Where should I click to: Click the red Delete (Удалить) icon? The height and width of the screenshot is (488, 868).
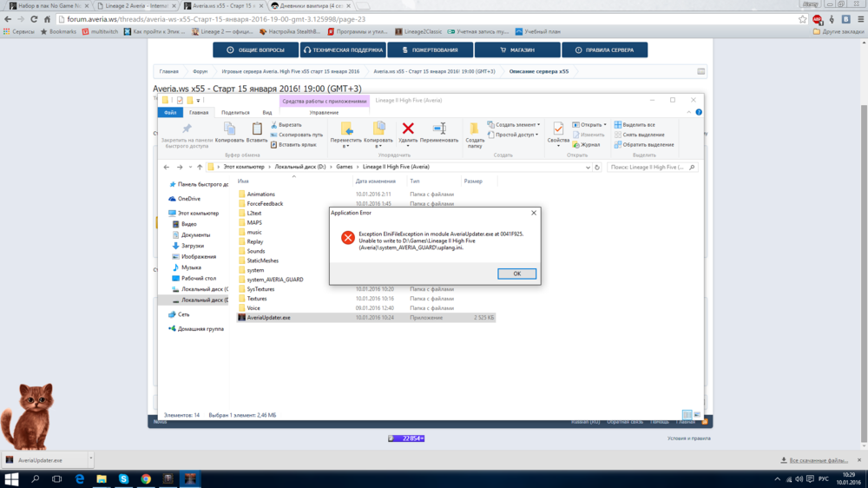click(408, 132)
